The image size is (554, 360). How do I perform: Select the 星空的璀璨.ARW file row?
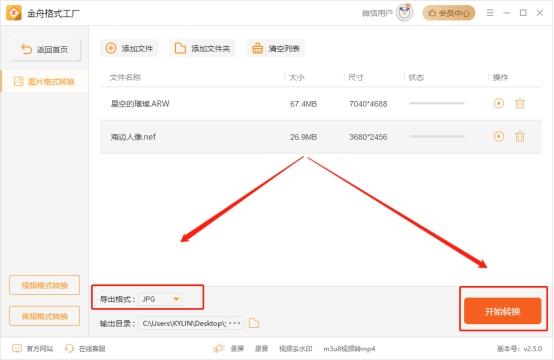click(320, 104)
